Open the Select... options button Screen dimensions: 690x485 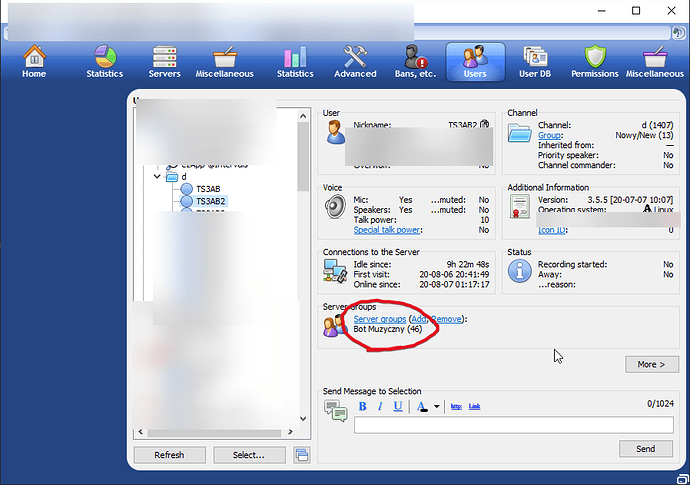pyautogui.click(x=248, y=455)
